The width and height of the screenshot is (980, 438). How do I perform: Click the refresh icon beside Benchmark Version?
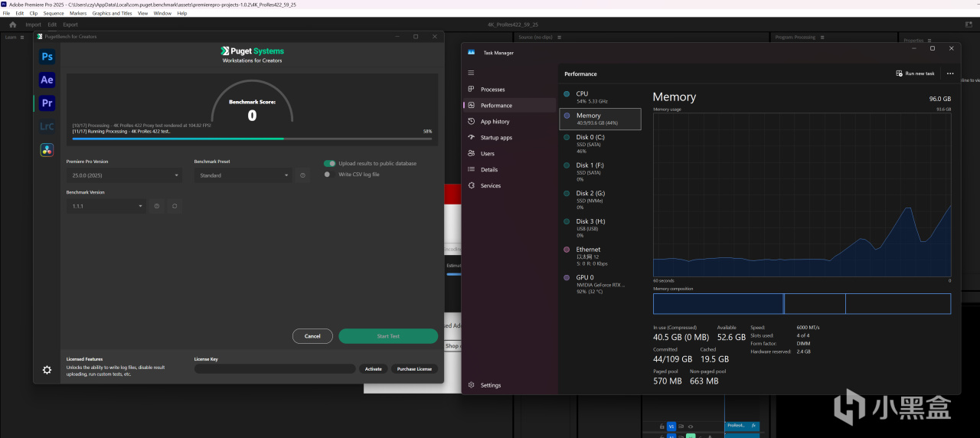pyautogui.click(x=175, y=206)
